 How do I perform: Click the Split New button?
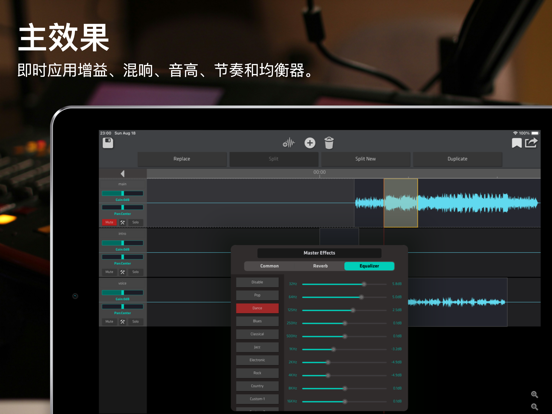tap(366, 159)
